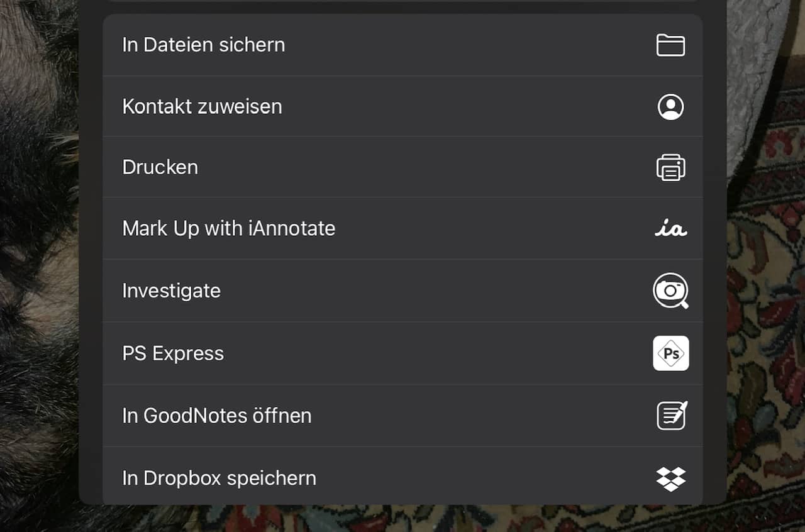Viewport: 805px width, 532px height.
Task: Tap the patterned carpet right of sheet
Action: point(766,314)
